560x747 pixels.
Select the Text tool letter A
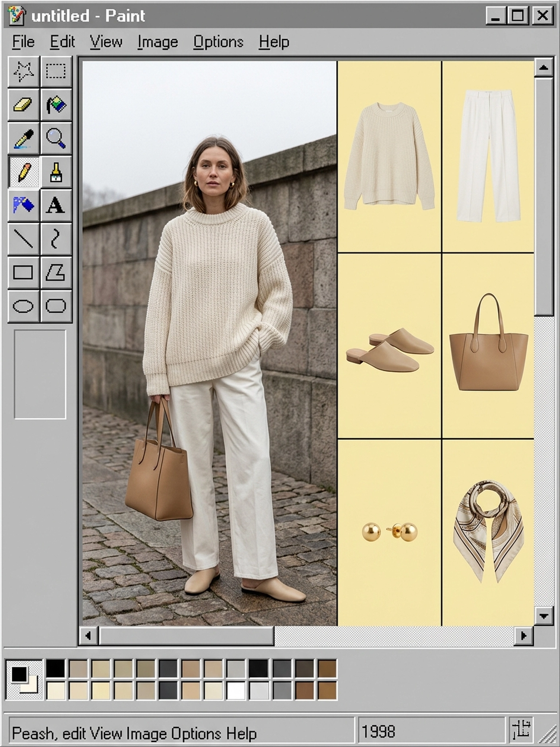56,205
